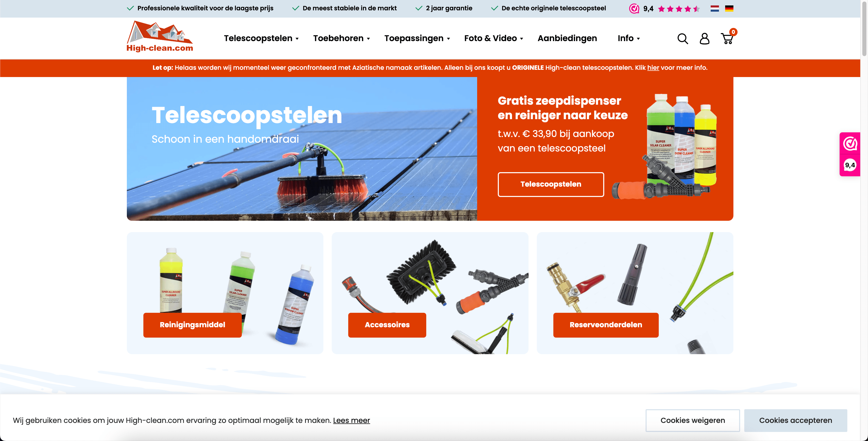Open the pink 9,4 review side widget
The image size is (868, 441).
[850, 154]
